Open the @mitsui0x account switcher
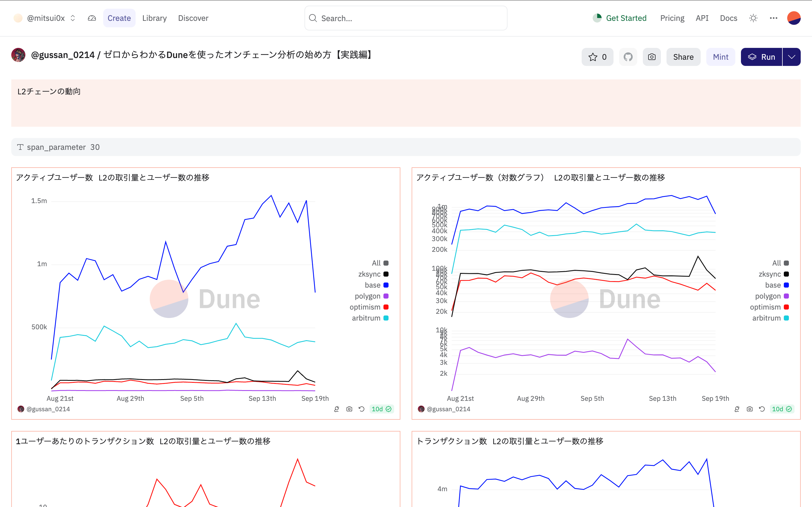Viewport: 812px width, 507px height. click(45, 18)
